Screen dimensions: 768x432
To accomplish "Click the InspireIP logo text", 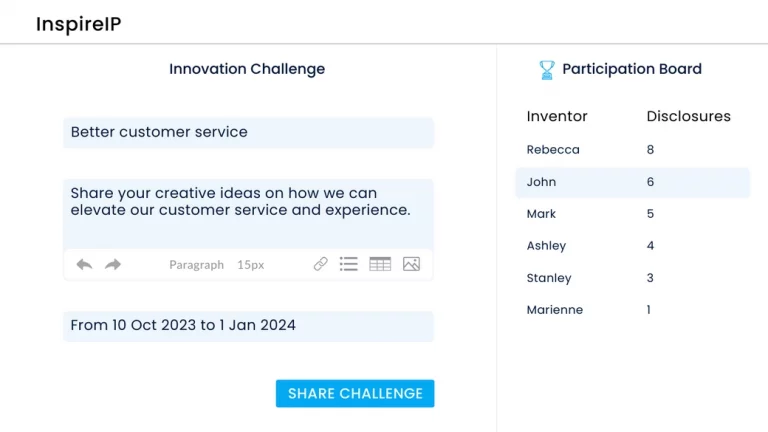I will coord(79,24).
